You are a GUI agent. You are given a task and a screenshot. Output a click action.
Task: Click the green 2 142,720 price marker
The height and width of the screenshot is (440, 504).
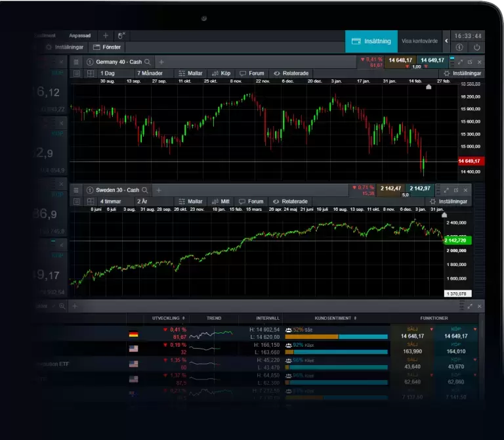coord(457,240)
